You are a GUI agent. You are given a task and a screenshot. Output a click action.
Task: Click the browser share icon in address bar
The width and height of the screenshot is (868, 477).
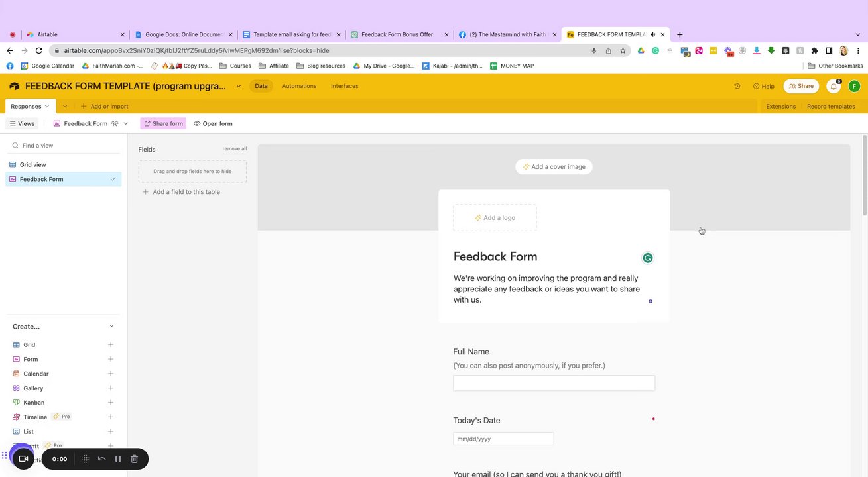tap(608, 50)
